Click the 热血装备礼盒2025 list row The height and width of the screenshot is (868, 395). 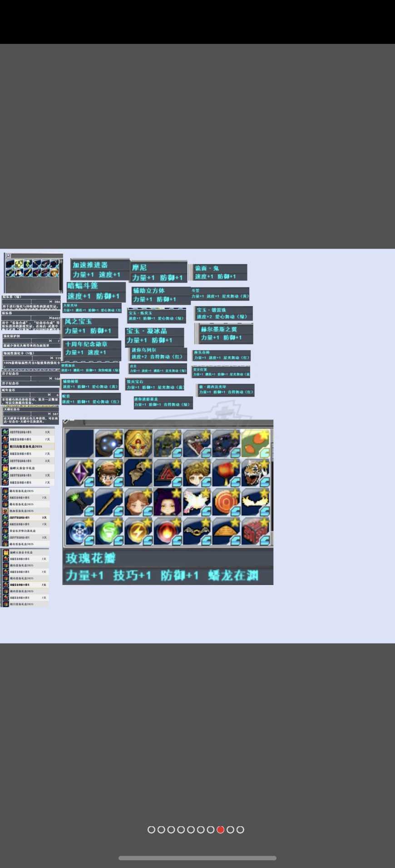point(25,511)
